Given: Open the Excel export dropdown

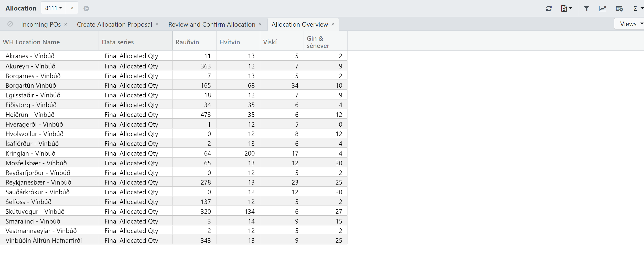Looking at the screenshot, I should pos(566,8).
